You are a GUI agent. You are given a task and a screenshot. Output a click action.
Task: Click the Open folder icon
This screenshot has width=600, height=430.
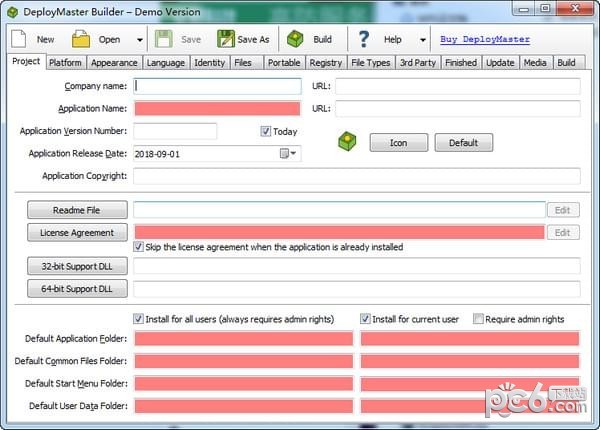[81, 39]
